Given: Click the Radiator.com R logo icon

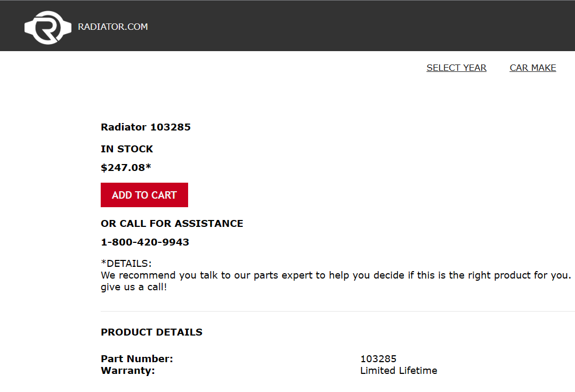Looking at the screenshot, I should click(x=47, y=28).
